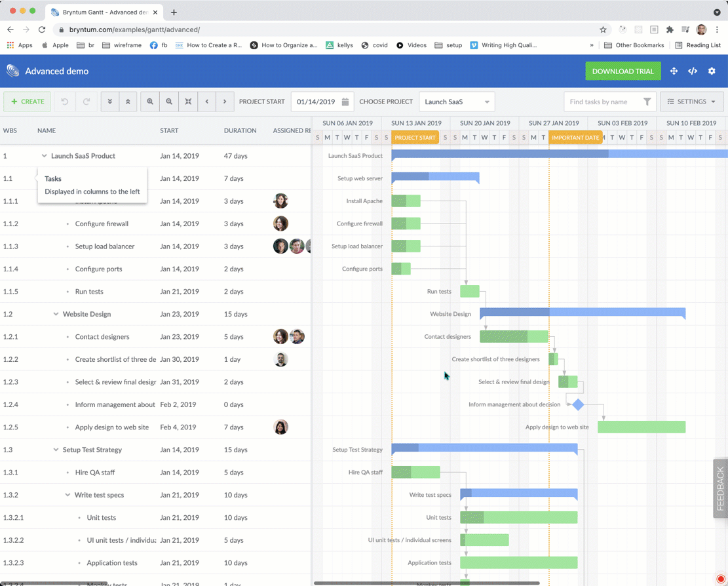Collapse all tasks using the double-up chevron
This screenshot has width=728, height=586.
(128, 102)
